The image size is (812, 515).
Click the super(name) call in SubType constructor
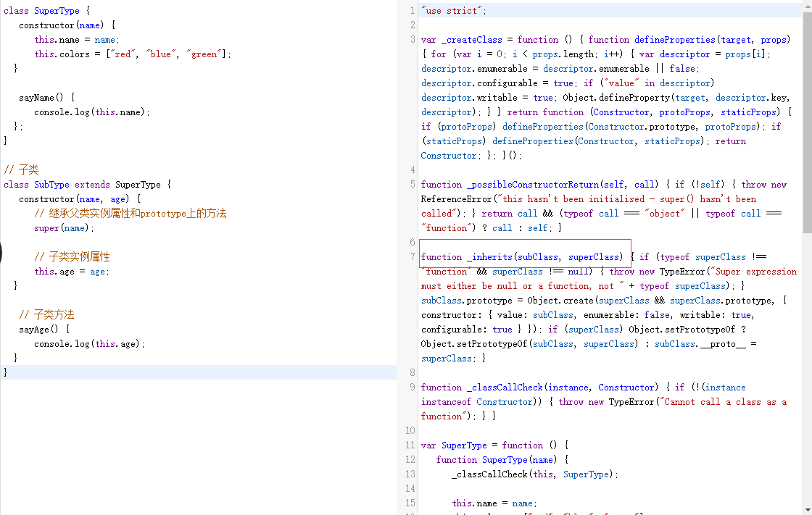(x=61, y=227)
